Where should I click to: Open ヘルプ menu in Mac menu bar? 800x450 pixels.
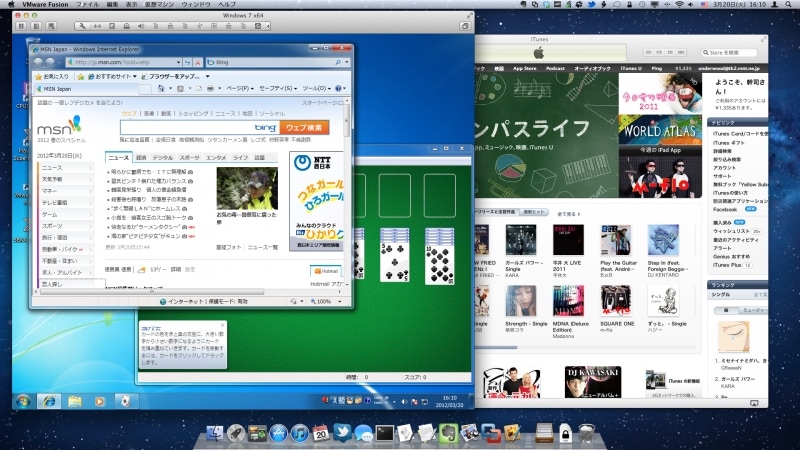tap(227, 4)
